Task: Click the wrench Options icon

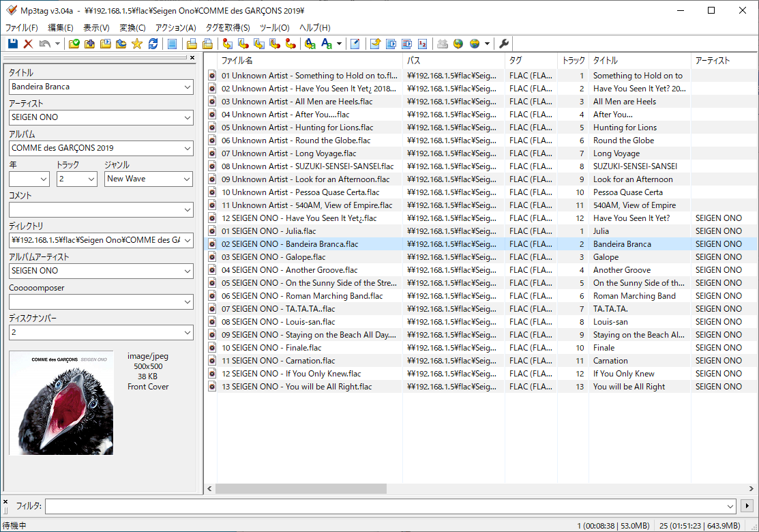Action: pyautogui.click(x=504, y=44)
